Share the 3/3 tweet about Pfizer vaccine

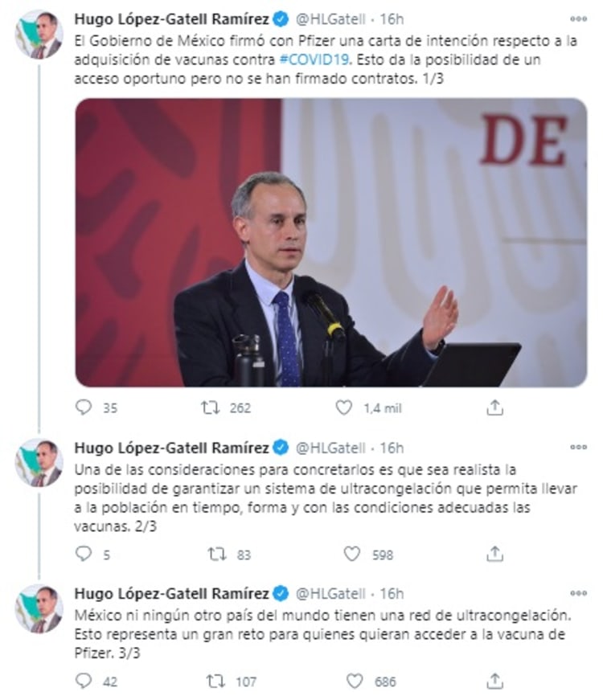494,681
